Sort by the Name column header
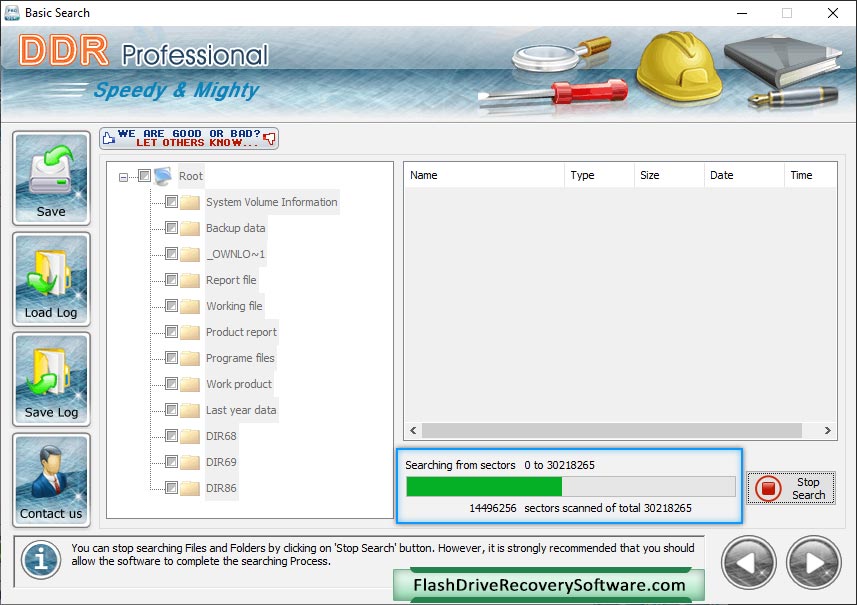Screen dimensions: 857x605 click(484, 175)
